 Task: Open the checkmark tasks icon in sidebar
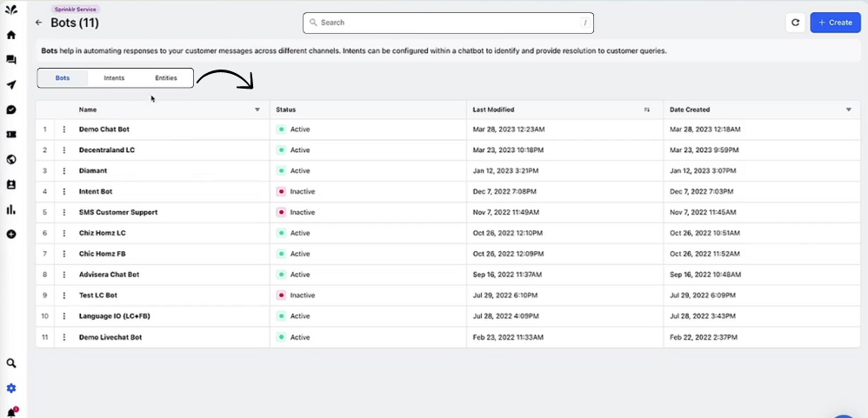click(x=11, y=109)
